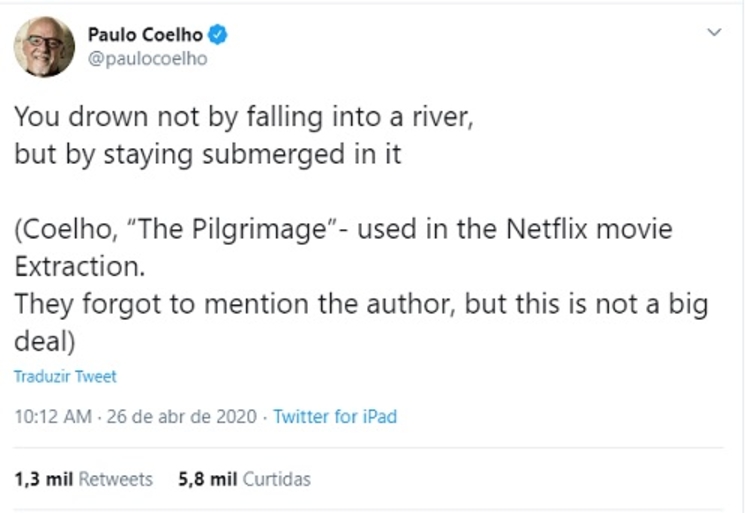Open the Twitter for iPad source link
This screenshot has height=513, width=750.
(335, 416)
